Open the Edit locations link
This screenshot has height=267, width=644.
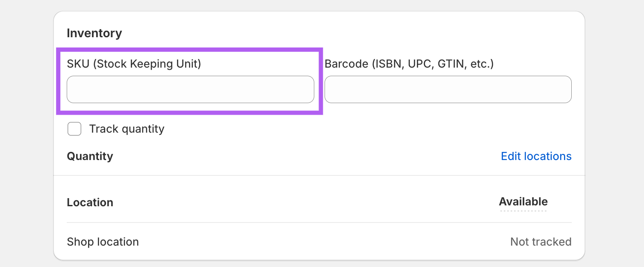click(x=536, y=156)
